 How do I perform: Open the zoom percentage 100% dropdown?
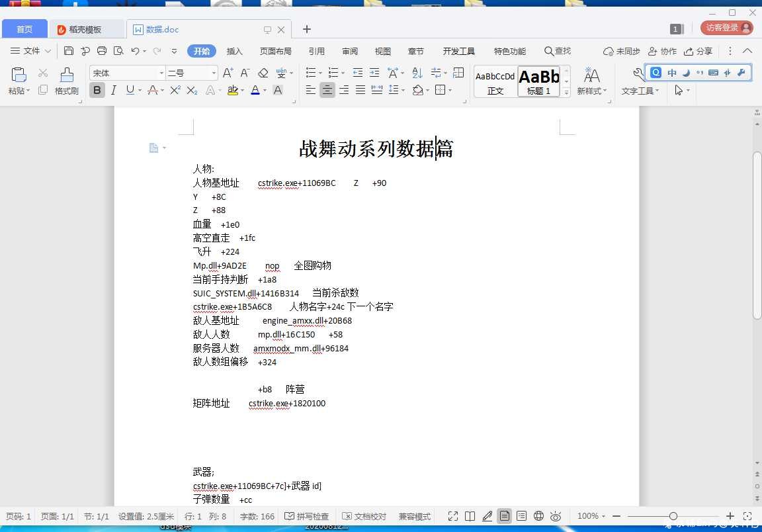[591, 516]
